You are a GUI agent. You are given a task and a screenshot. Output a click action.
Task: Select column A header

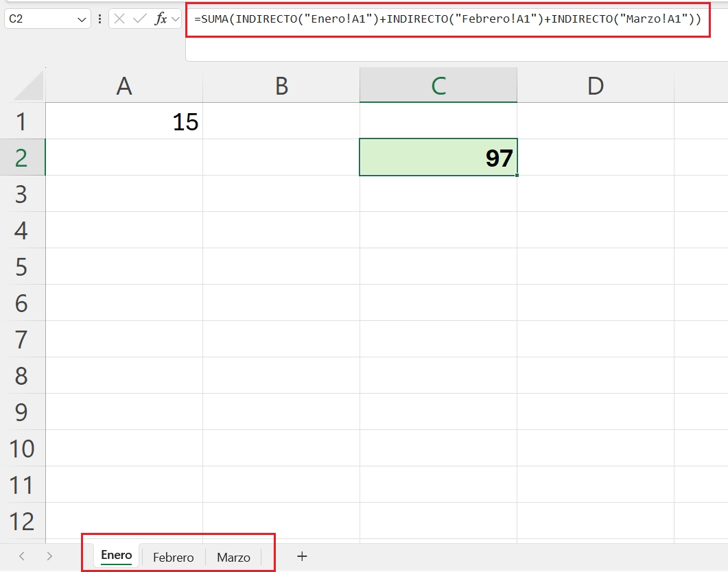point(124,86)
